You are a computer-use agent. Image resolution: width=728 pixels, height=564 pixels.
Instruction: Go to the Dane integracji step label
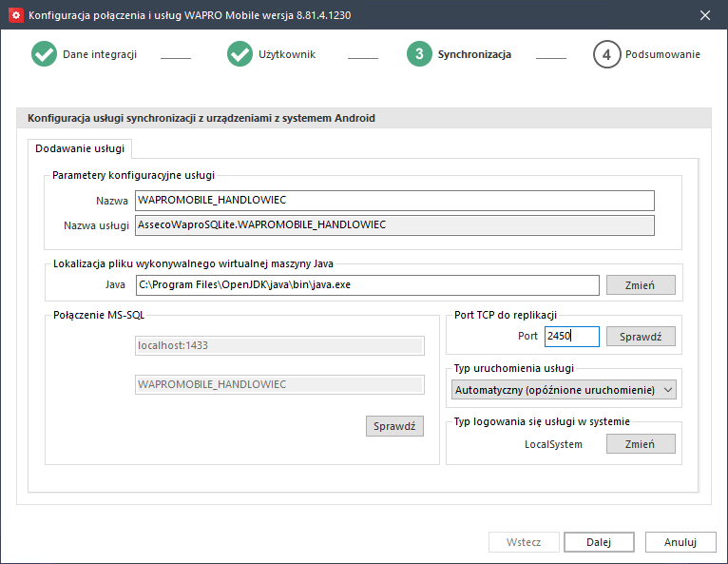pyautogui.click(x=100, y=54)
